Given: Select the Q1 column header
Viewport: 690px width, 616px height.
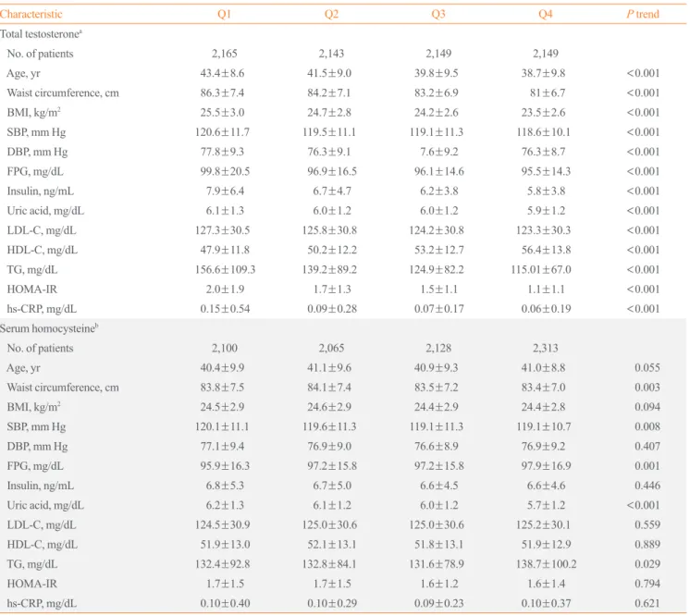Looking at the screenshot, I should pyautogui.click(x=225, y=14).
